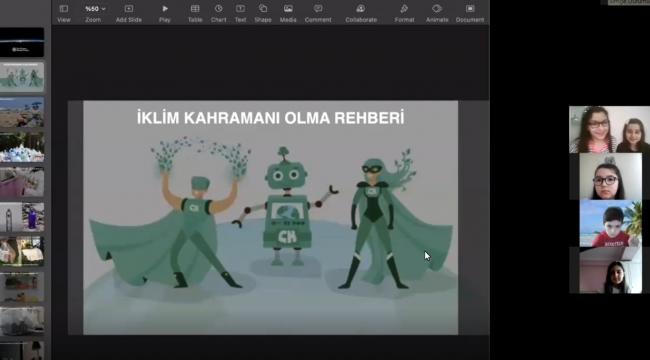
Task: Expand the %50 Zoom dropdown
Action: tap(95, 9)
